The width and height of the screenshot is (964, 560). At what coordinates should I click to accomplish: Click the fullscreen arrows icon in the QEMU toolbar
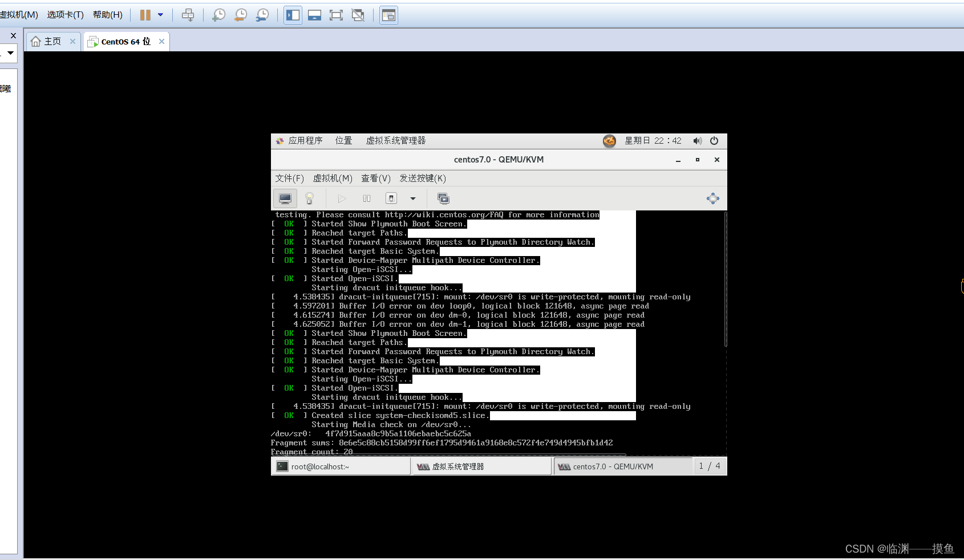coord(713,198)
